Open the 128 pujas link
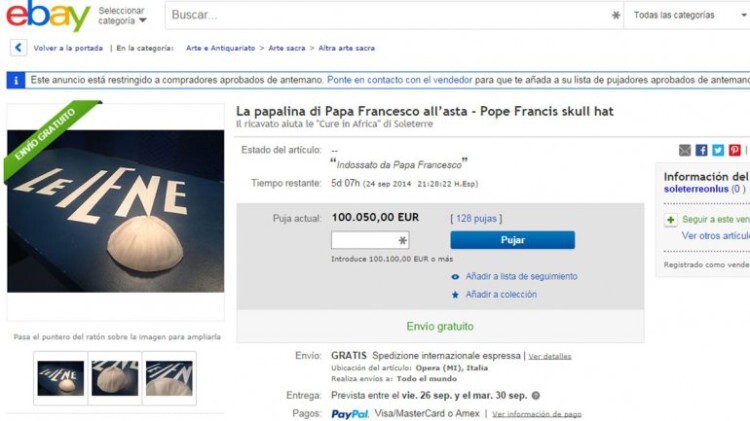The width and height of the screenshot is (750, 421). (476, 219)
